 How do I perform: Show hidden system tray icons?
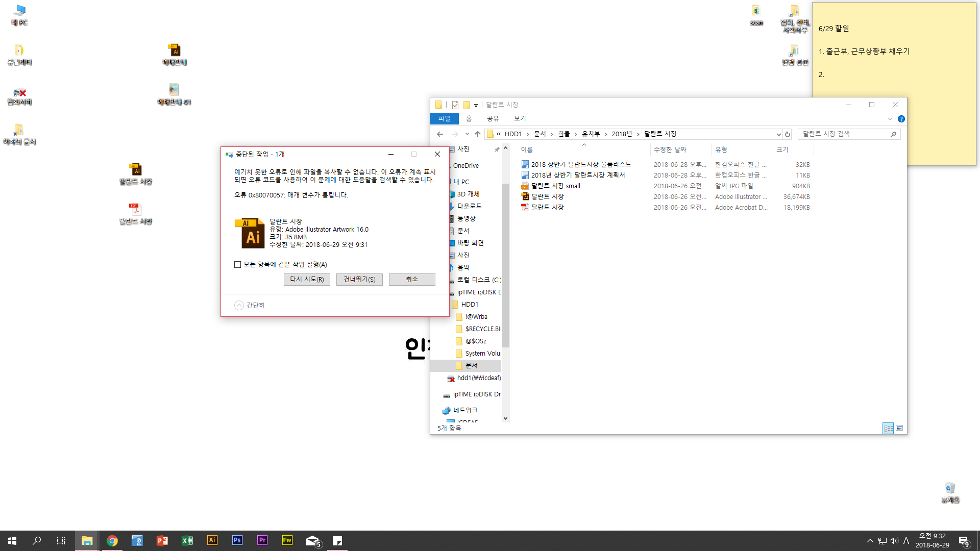(x=870, y=541)
